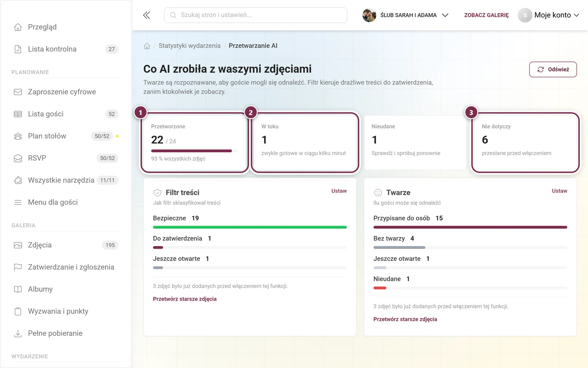Screen dimensions: 588x368
Task: Click the event avatar thumbnail in header
Action: 369,15
